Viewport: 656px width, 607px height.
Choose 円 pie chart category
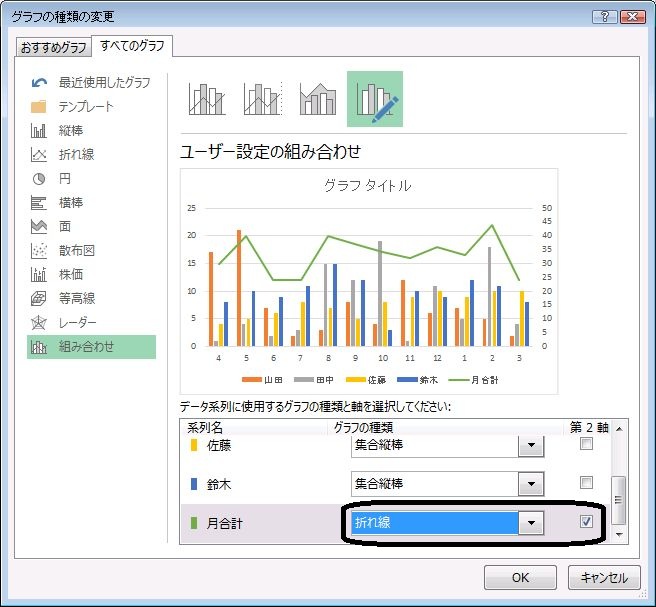pyautogui.click(x=64, y=178)
